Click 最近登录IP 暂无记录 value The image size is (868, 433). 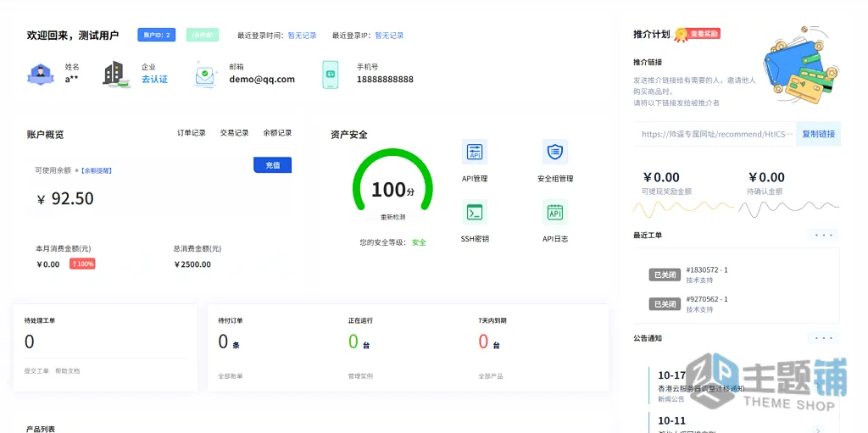389,36
